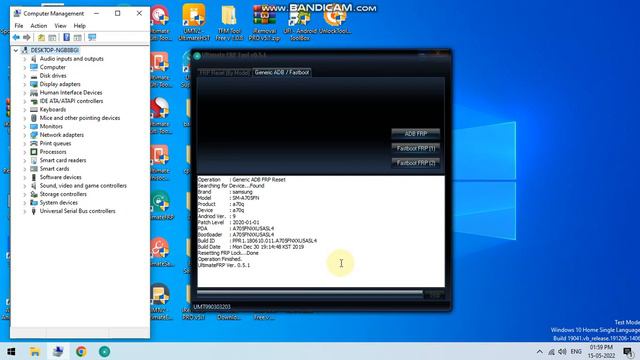Expand Display adapters
Viewport: 640px width, 360px height.
25,84
